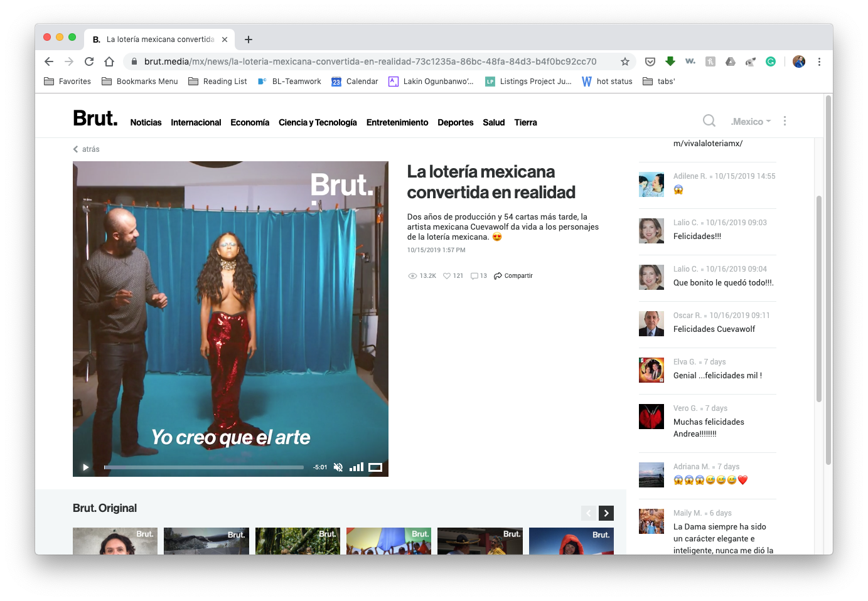This screenshot has width=868, height=601.
Task: Adjust video quality bars icon
Action: 356,467
